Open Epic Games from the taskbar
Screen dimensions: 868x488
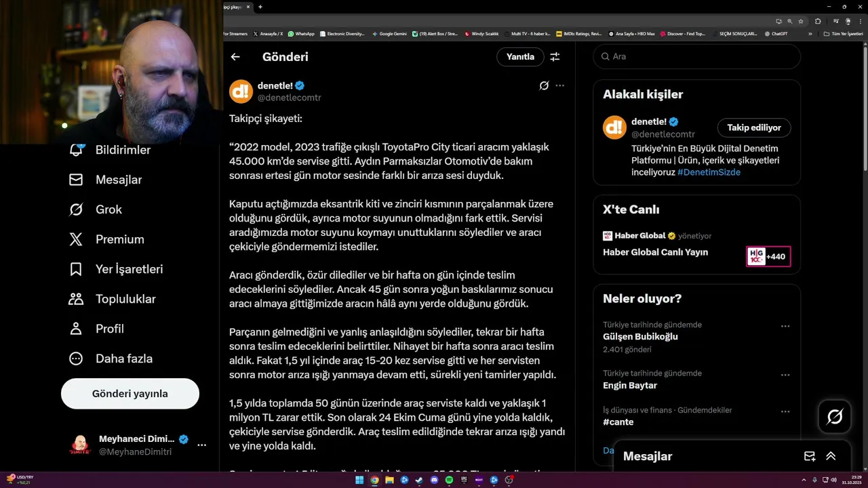(x=464, y=480)
